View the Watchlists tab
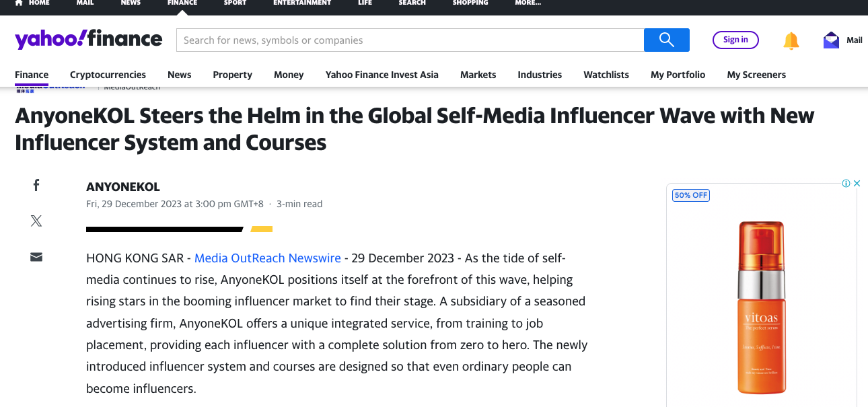 tap(606, 75)
